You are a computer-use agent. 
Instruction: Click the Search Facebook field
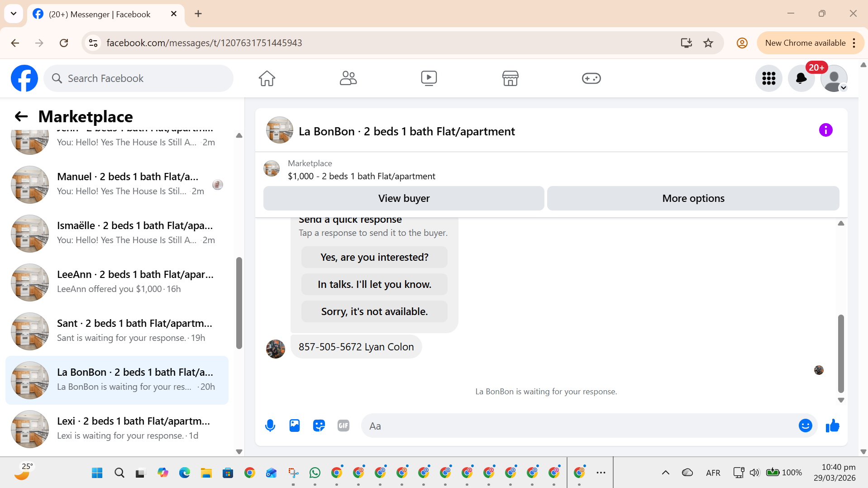pos(138,78)
